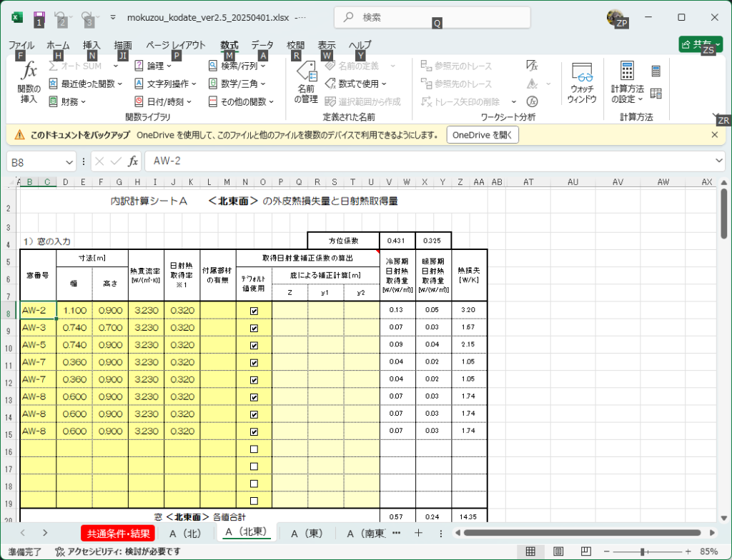Go to the next sheet tab arrow
The image size is (732, 560).
45,533
